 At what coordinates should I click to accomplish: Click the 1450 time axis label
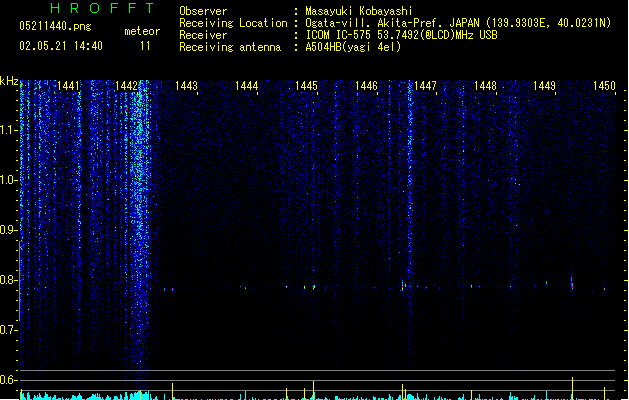pyautogui.click(x=604, y=86)
